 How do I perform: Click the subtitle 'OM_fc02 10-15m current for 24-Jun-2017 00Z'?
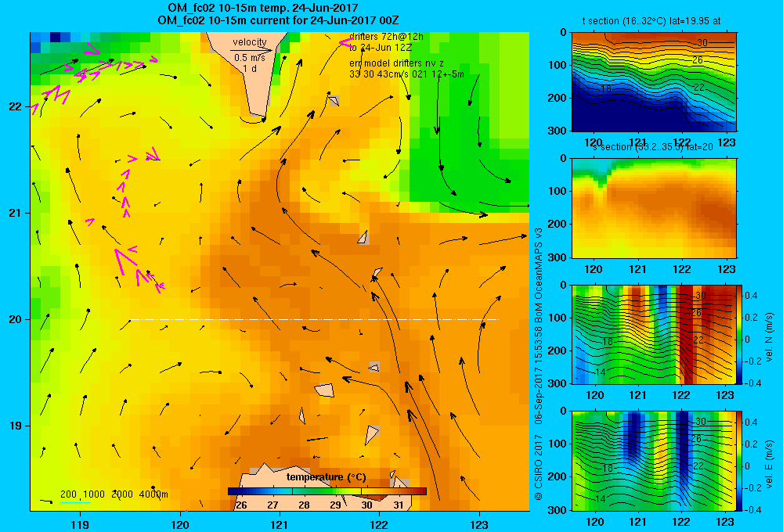tap(278, 20)
